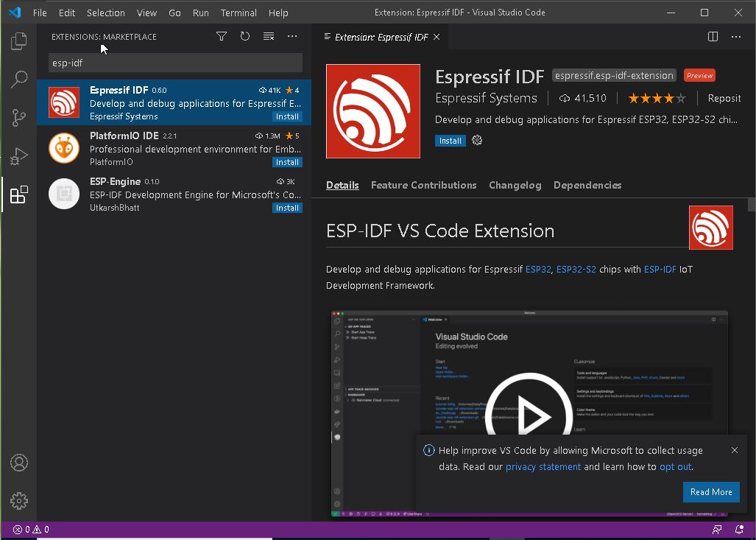Image resolution: width=756 pixels, height=540 pixels.
Task: Click the PlatformIO IDE list icon
Action: (64, 148)
